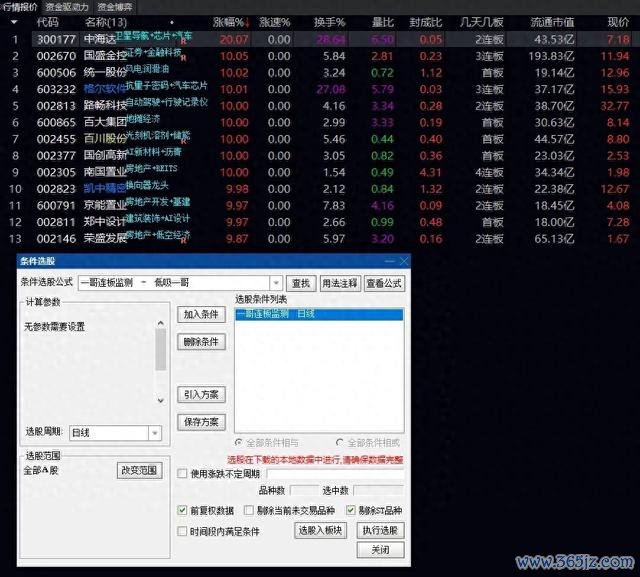Select stock 百川股份
The height and width of the screenshot is (577, 640).
(105, 139)
